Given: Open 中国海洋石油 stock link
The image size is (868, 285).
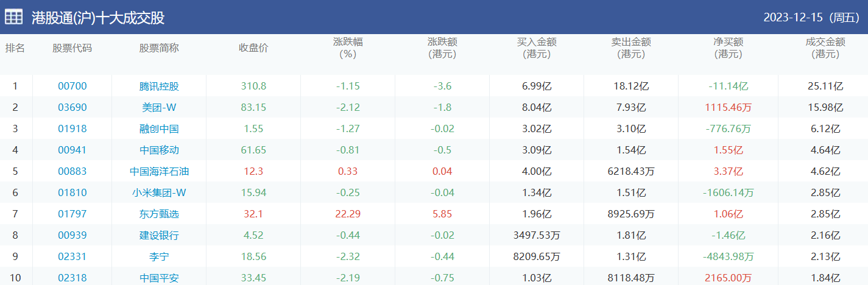Looking at the screenshot, I should point(159,172).
